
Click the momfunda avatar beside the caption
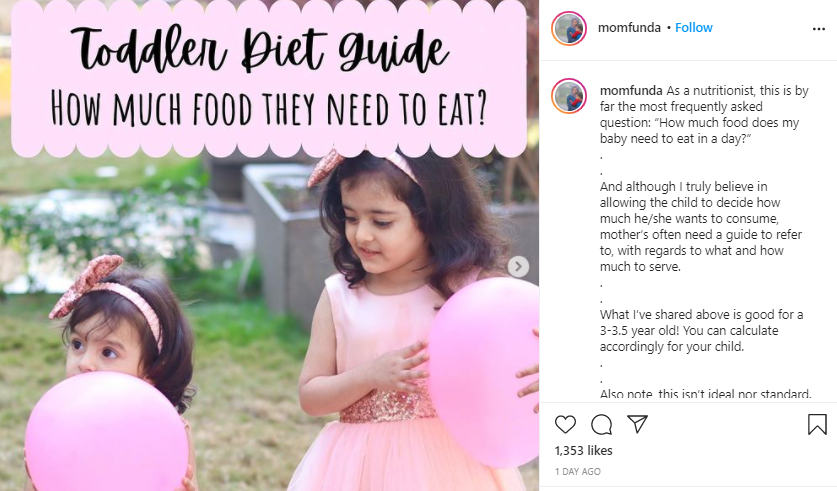[x=569, y=96]
